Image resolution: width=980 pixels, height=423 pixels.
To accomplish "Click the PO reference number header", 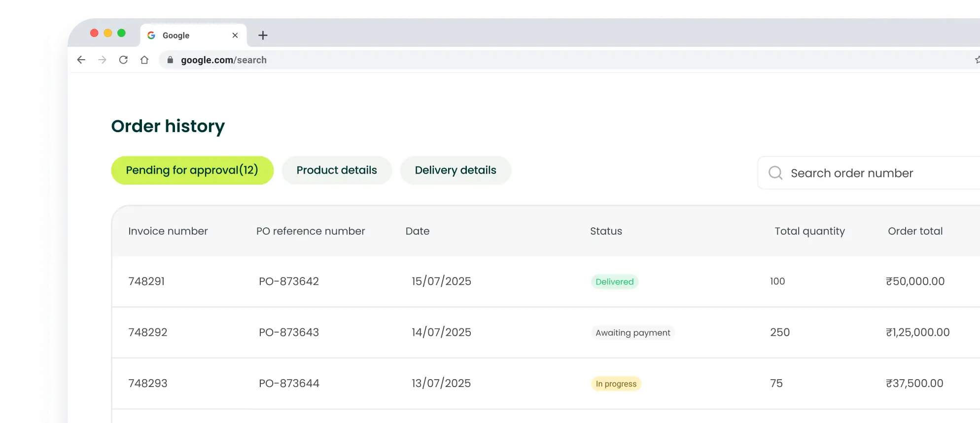I will 311,231.
